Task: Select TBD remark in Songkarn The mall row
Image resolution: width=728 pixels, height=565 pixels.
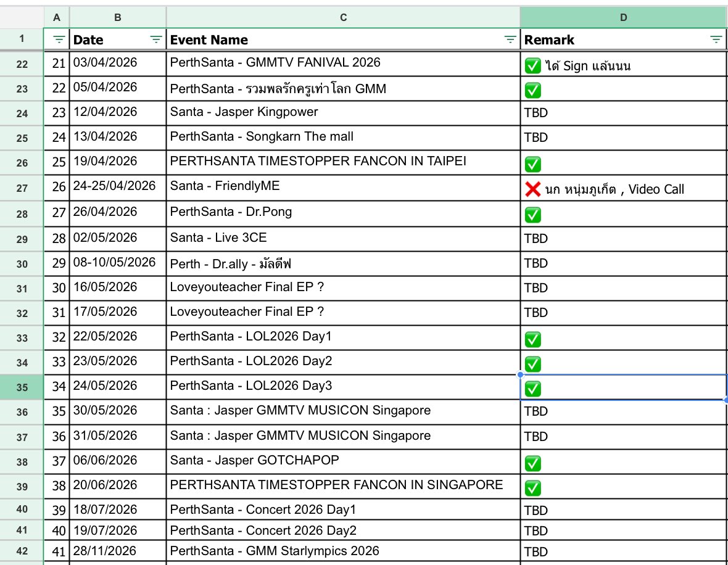Action: 624,138
